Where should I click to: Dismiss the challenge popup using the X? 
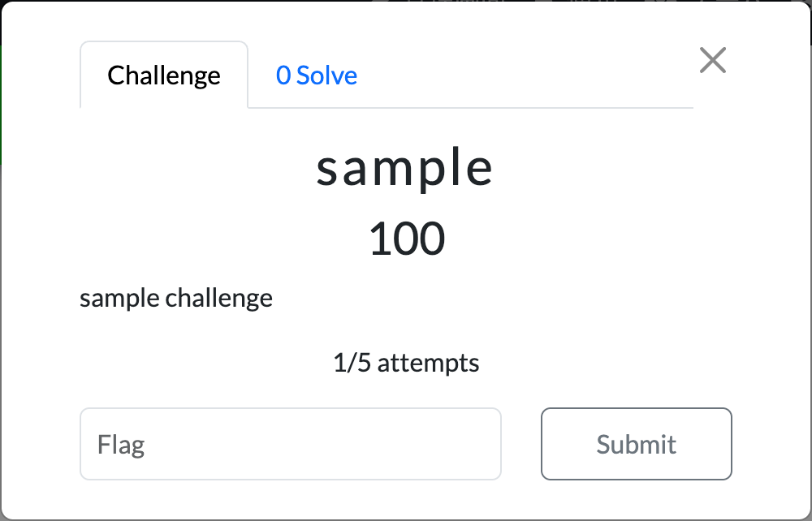coord(713,60)
